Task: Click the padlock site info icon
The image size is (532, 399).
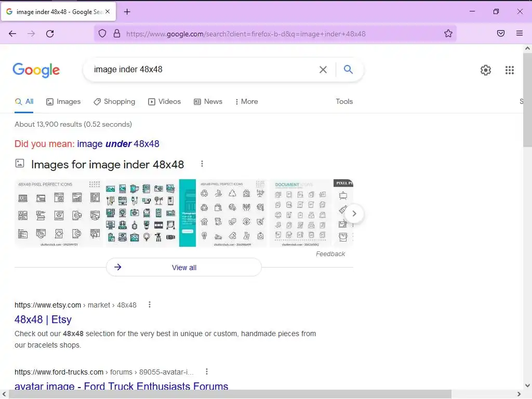Action: 117,33
